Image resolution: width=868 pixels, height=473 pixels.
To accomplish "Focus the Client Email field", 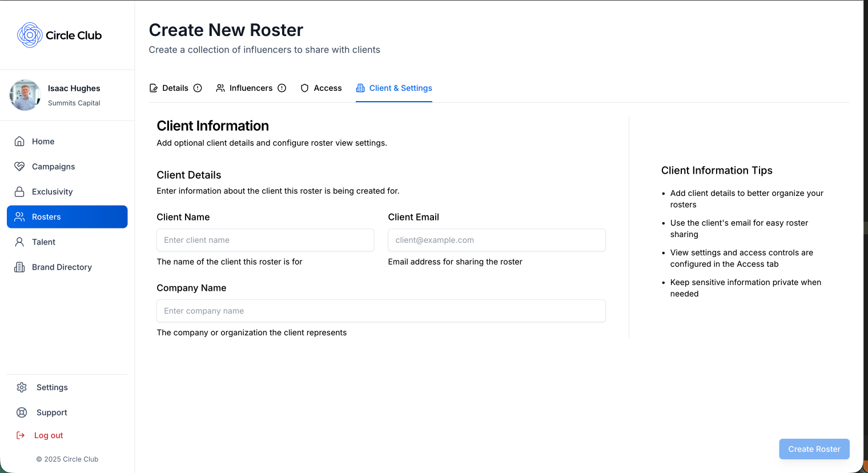I will 496,240.
